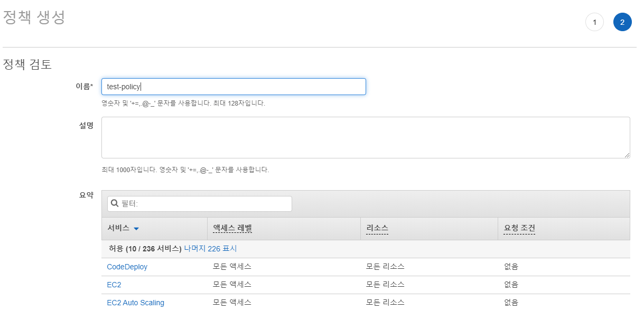Click 모든 액세스 in EC2 Auto Scaling row
This screenshot has width=644, height=310.
pos(232,303)
